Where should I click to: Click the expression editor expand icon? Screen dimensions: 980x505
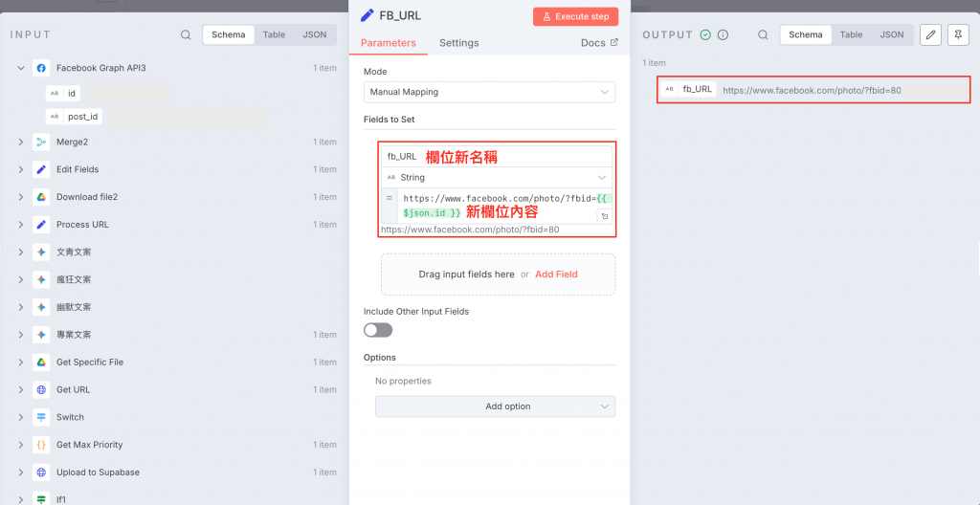tap(605, 216)
